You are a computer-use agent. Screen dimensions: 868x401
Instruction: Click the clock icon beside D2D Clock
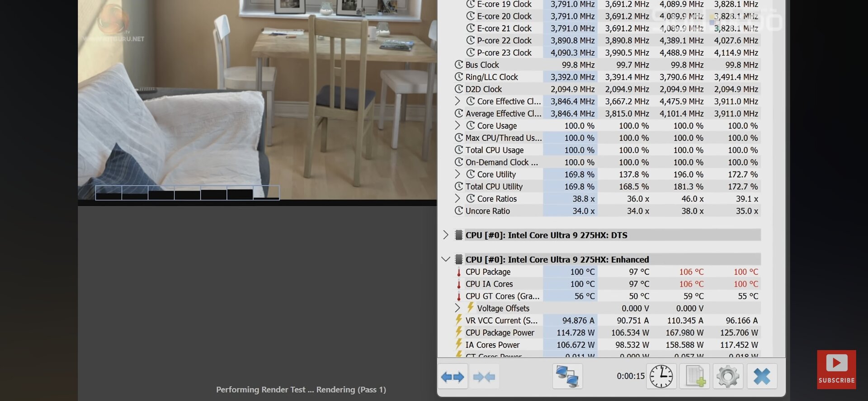coord(458,89)
